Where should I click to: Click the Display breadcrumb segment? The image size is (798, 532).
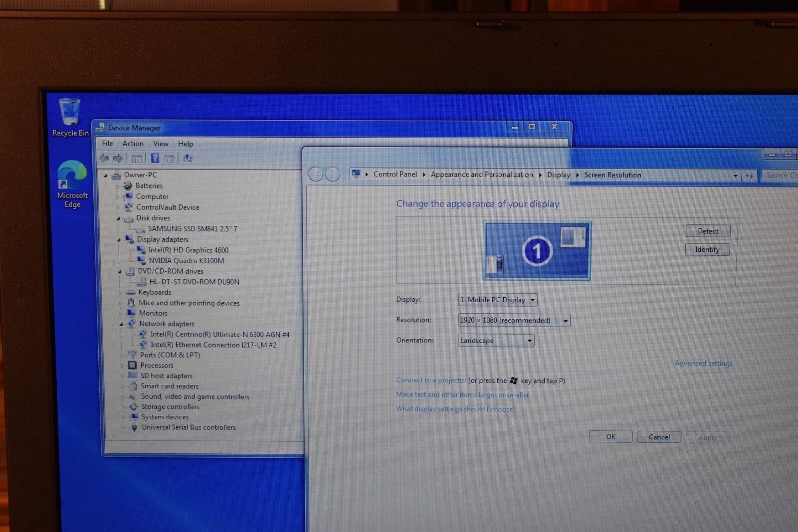(x=558, y=175)
